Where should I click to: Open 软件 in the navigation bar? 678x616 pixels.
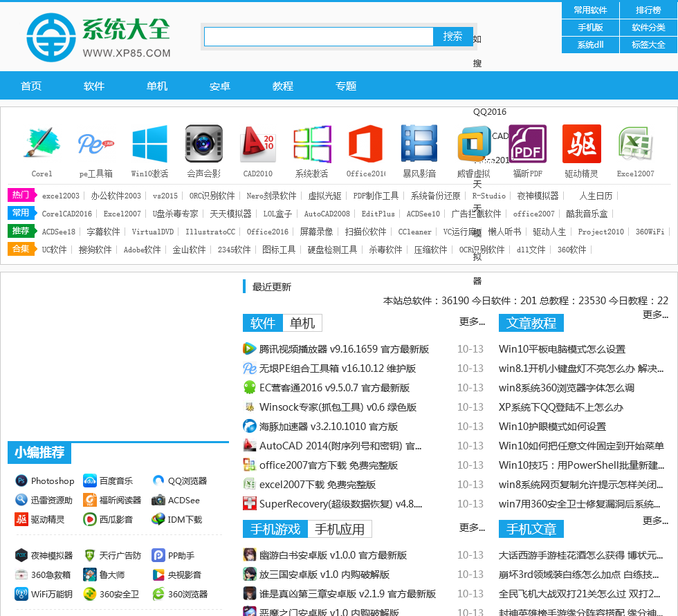pyautogui.click(x=94, y=86)
